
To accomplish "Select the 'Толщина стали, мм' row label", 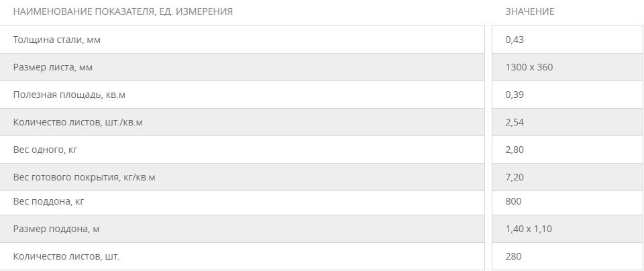I will pyautogui.click(x=56, y=40).
